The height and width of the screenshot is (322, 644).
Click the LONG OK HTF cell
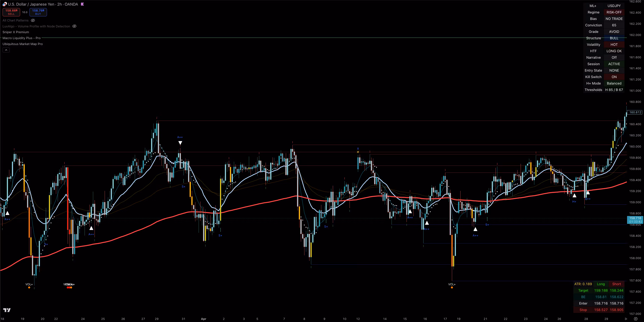pos(614,51)
